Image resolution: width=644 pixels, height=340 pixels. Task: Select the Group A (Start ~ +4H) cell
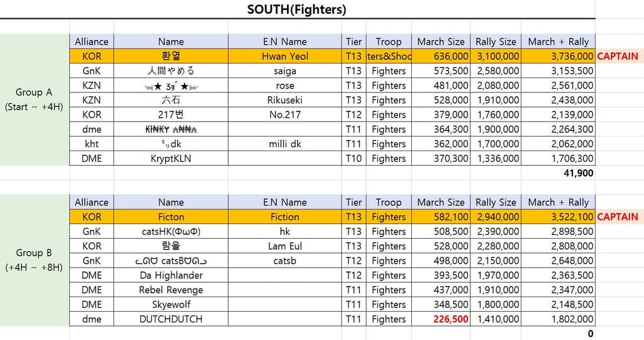pos(34,99)
